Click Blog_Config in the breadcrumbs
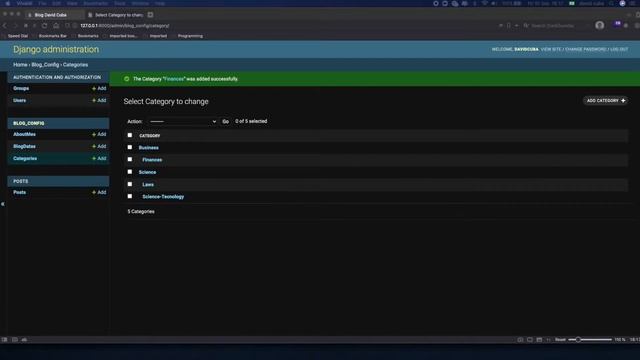640x360 pixels. pyautogui.click(x=45, y=64)
